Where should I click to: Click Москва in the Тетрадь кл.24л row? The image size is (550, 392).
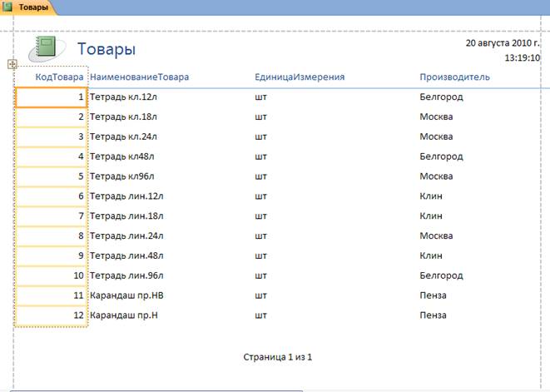pos(436,136)
